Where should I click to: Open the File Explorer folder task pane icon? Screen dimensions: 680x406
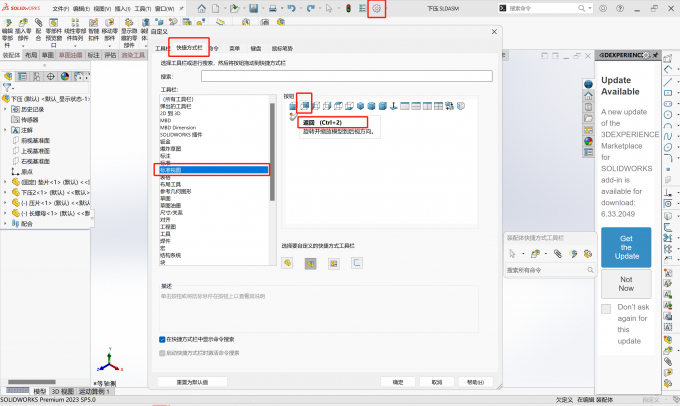point(588,118)
